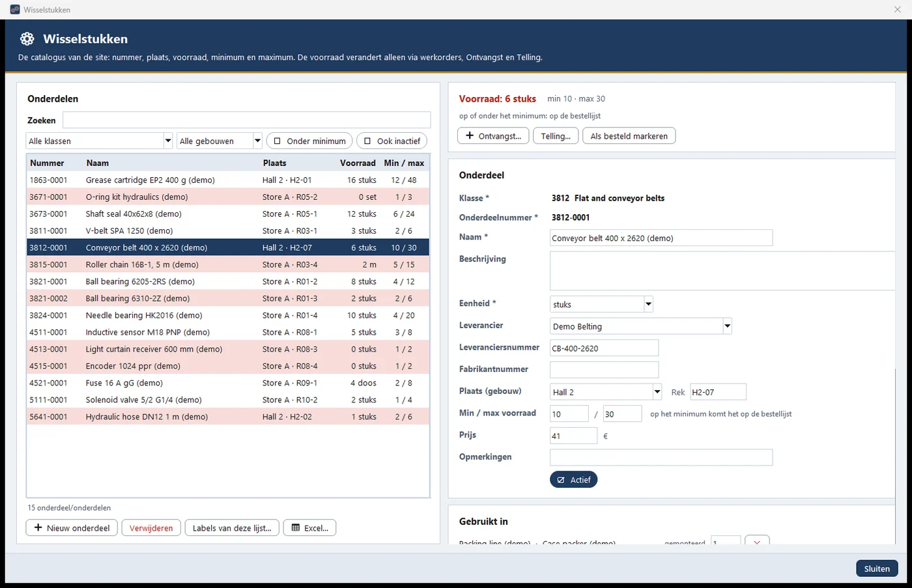Select row Grease cartridge EP2 400 g
The height and width of the screenshot is (588, 912).
[x=228, y=180]
